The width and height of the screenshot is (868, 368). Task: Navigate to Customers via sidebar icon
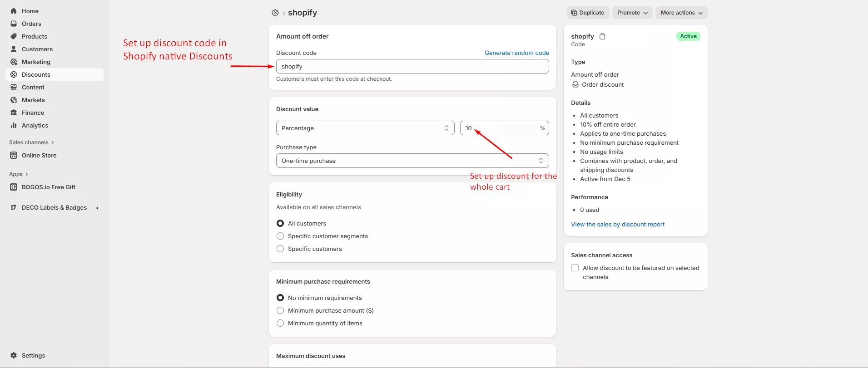click(x=14, y=49)
